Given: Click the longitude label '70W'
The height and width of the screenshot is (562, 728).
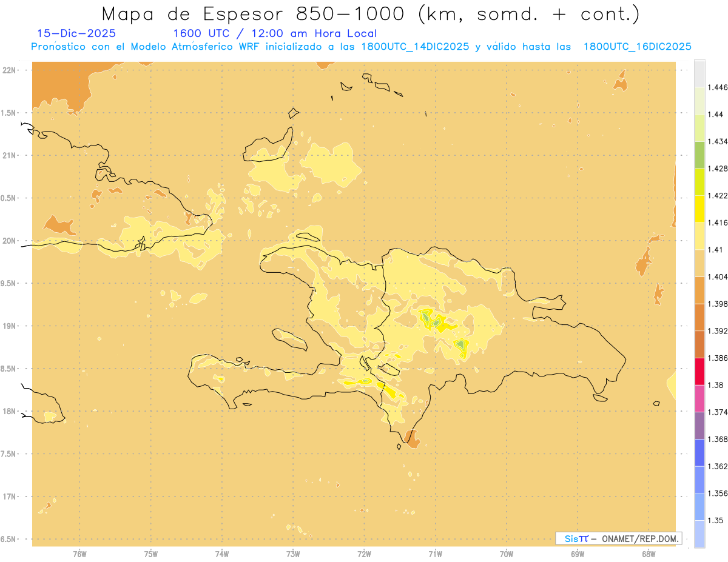Looking at the screenshot, I should coord(507,554).
